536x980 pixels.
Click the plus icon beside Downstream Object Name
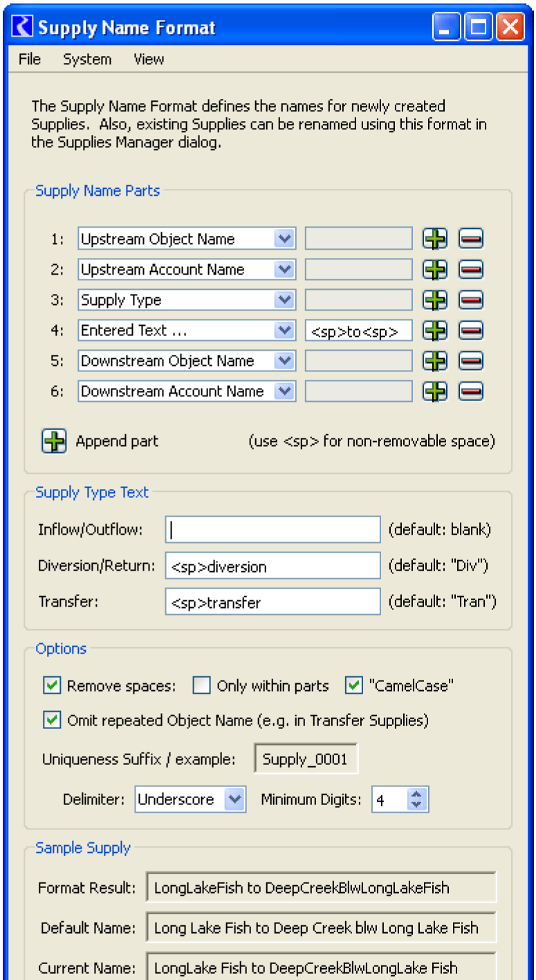[435, 360]
